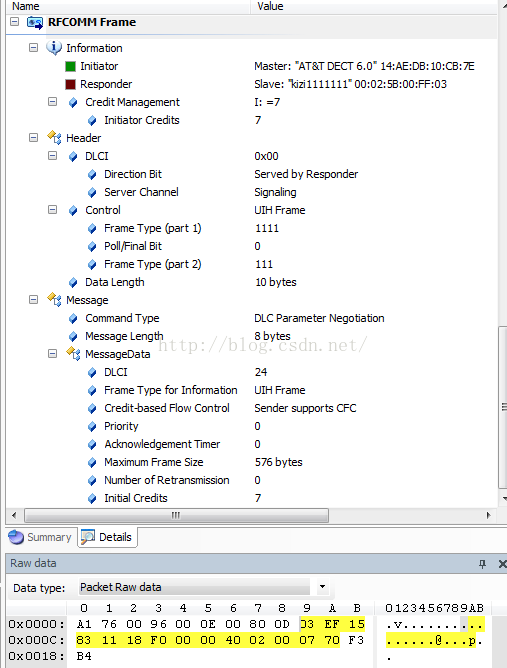
Task: Click the Information info icon
Action: coord(54,48)
